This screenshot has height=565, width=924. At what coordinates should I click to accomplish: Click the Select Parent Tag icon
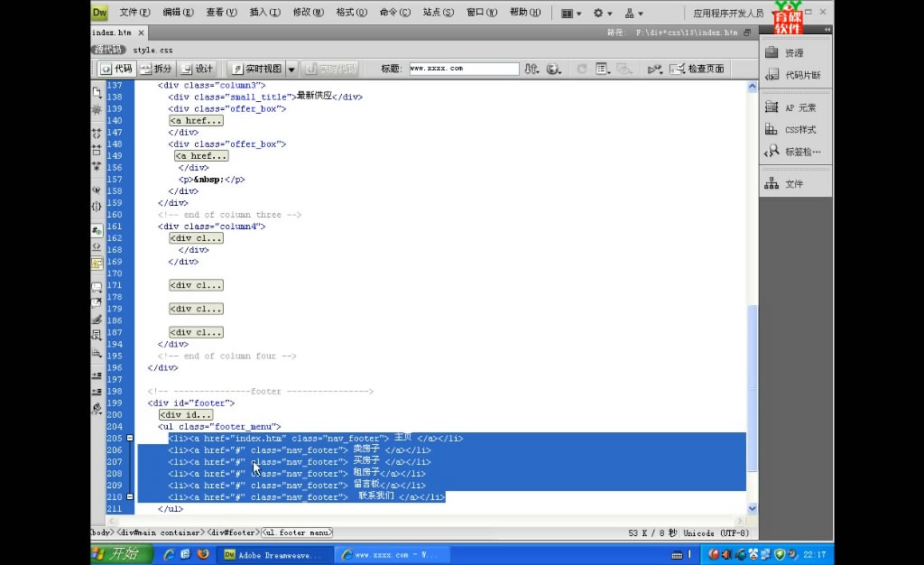[x=97, y=190]
